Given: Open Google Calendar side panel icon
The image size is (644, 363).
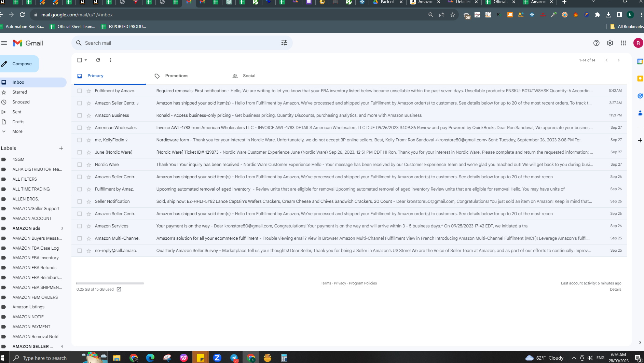Looking at the screenshot, I should click(x=640, y=61).
